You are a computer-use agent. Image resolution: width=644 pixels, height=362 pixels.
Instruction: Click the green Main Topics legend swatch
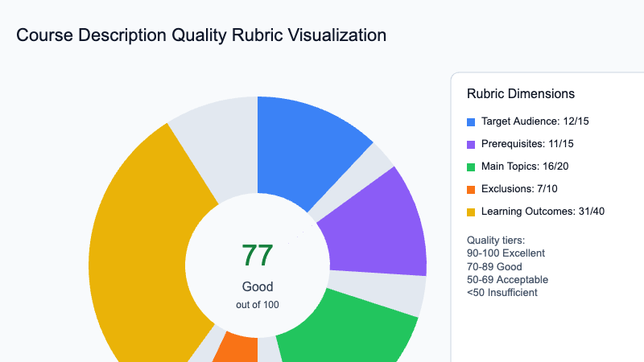(471, 167)
